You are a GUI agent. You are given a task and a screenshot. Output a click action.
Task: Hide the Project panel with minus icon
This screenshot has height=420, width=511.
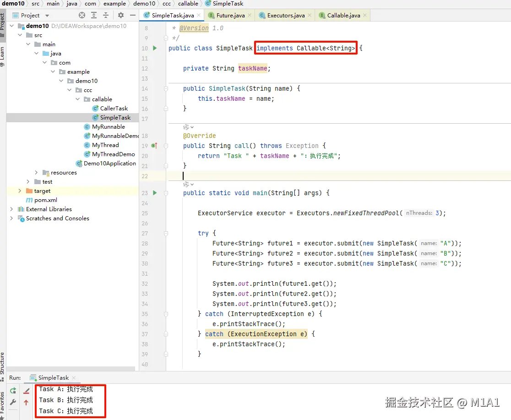132,15
